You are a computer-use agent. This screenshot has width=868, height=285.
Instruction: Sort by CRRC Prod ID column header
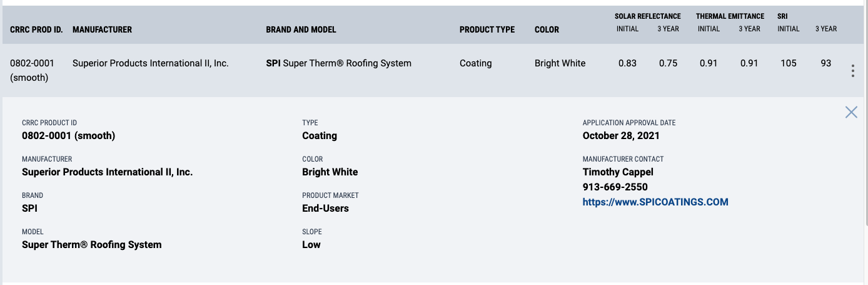click(x=36, y=29)
